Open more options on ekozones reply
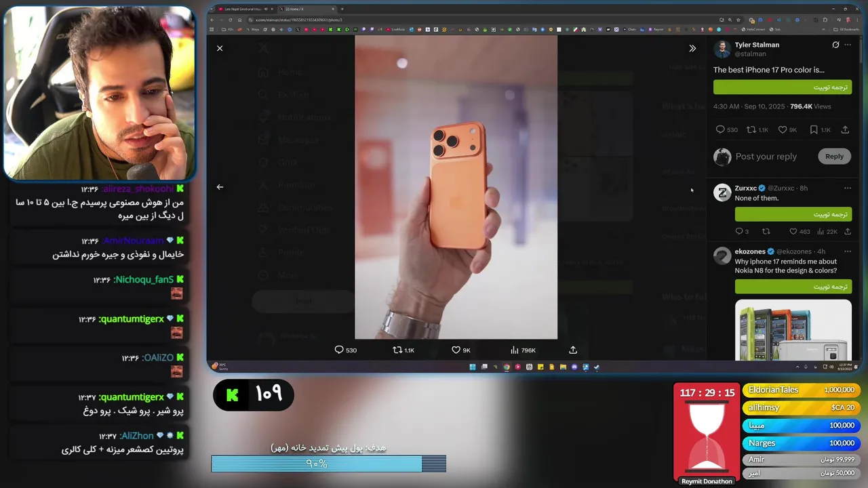This screenshot has height=488, width=868. [x=848, y=251]
